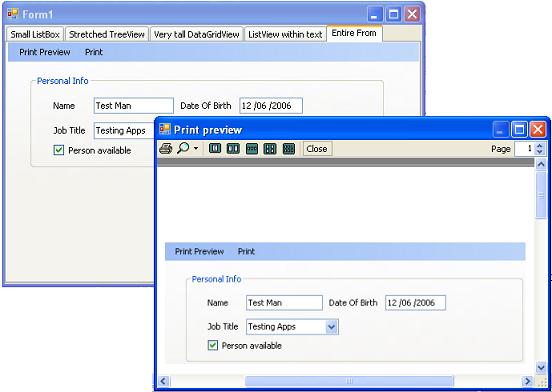Click previewed date 12 /06 /2006 field

tap(415, 303)
